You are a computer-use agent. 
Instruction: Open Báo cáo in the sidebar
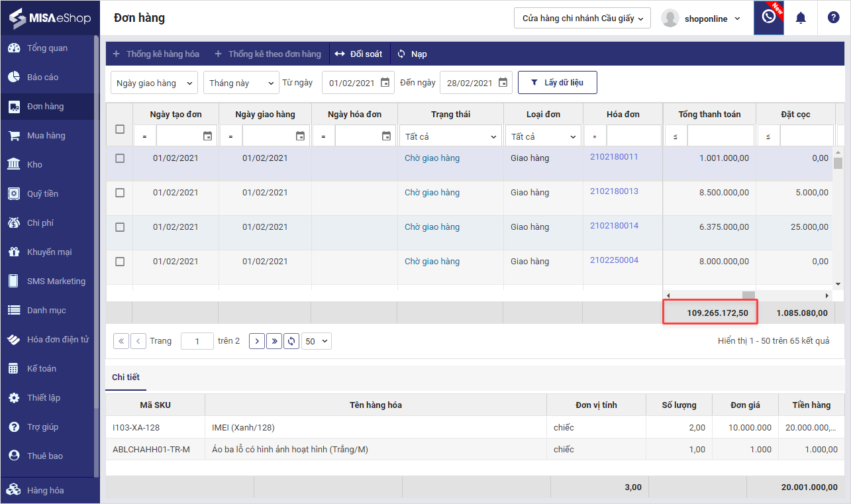point(42,77)
